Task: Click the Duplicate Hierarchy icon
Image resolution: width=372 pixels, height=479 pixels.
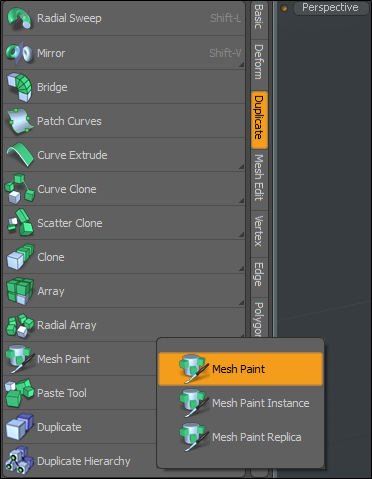Action: (19, 461)
